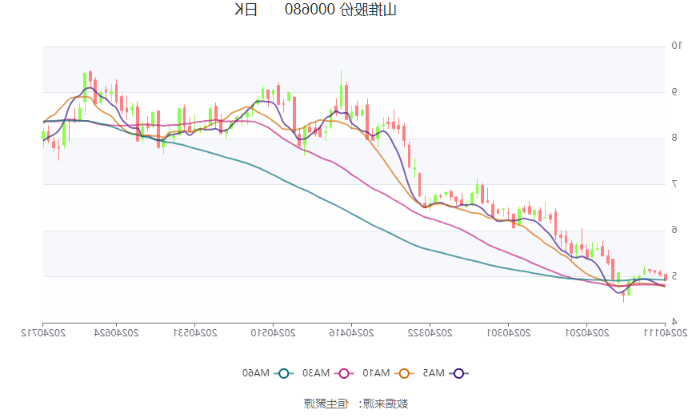Click the x-axis date label 20240510
The image size is (700, 418).
[x=273, y=333]
